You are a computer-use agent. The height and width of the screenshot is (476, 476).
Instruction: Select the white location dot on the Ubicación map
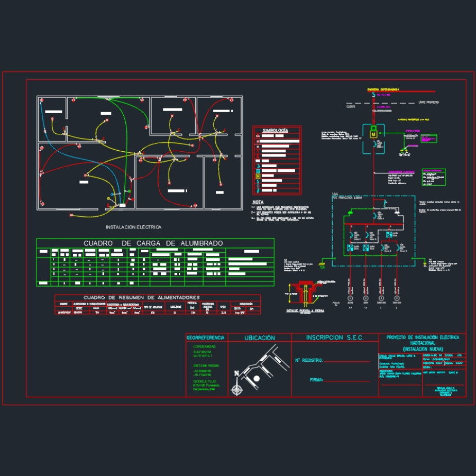click(x=257, y=379)
